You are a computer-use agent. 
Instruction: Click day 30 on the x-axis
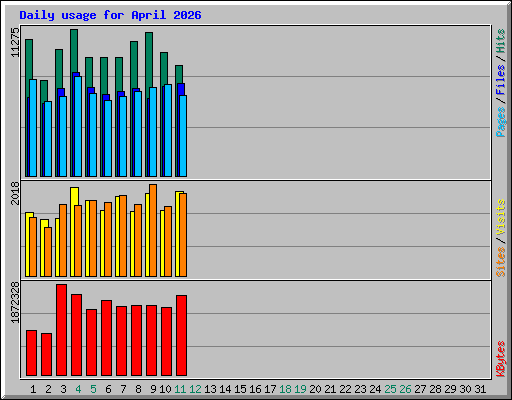coord(465,389)
